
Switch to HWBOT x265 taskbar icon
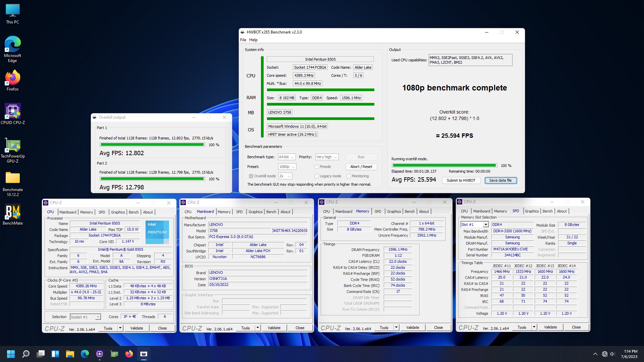[x=144, y=354]
